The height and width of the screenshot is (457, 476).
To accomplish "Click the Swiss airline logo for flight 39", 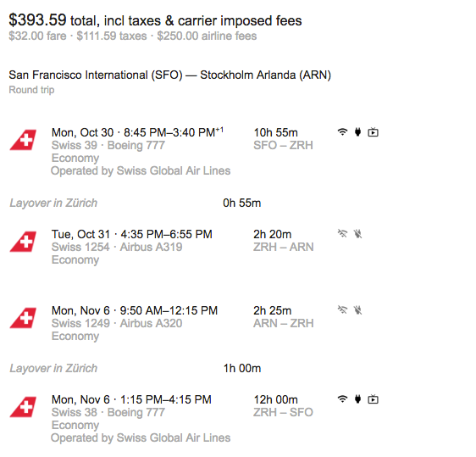I will (x=23, y=140).
